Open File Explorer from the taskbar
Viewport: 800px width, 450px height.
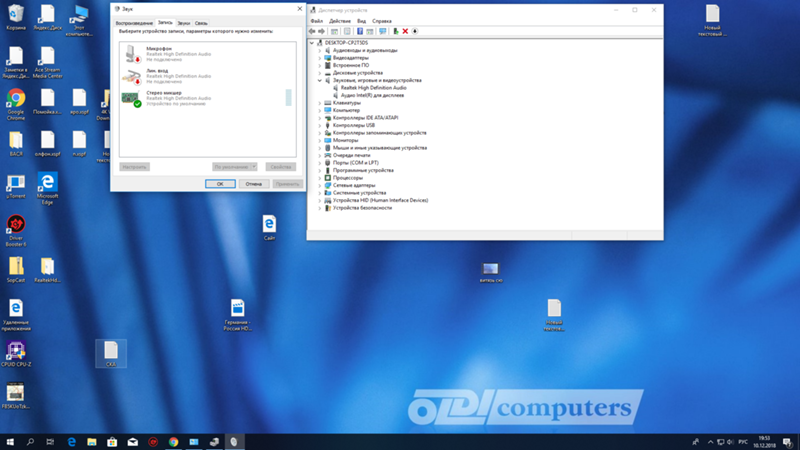coord(92,442)
